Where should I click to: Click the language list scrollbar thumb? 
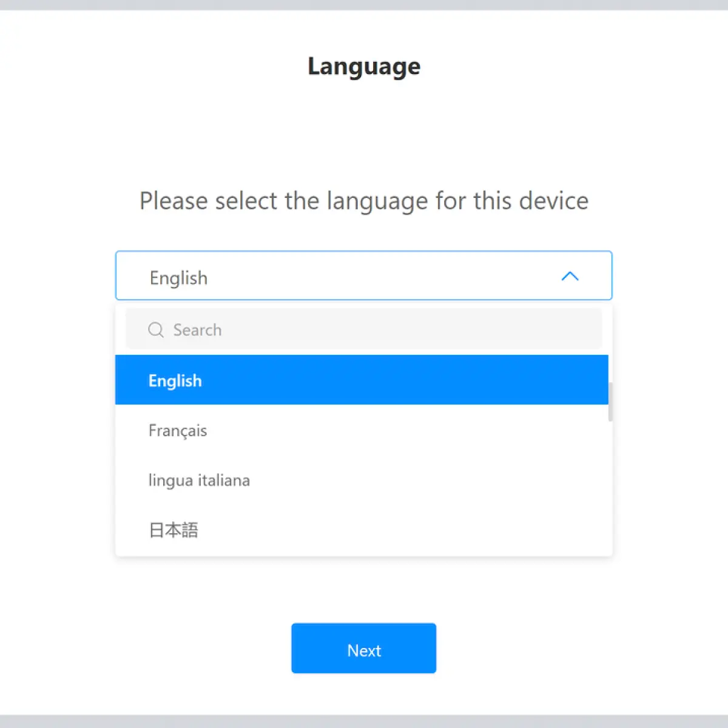point(610,402)
